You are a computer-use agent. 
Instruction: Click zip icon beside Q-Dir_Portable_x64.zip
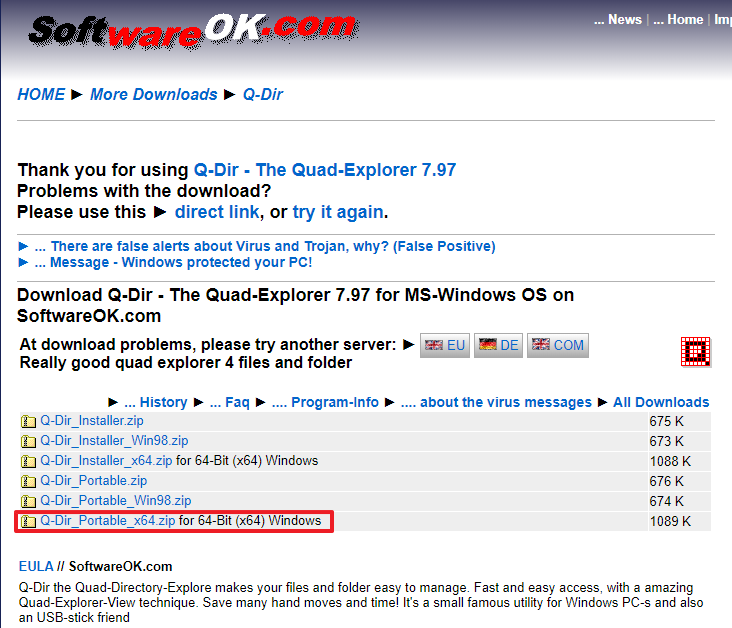(28, 522)
